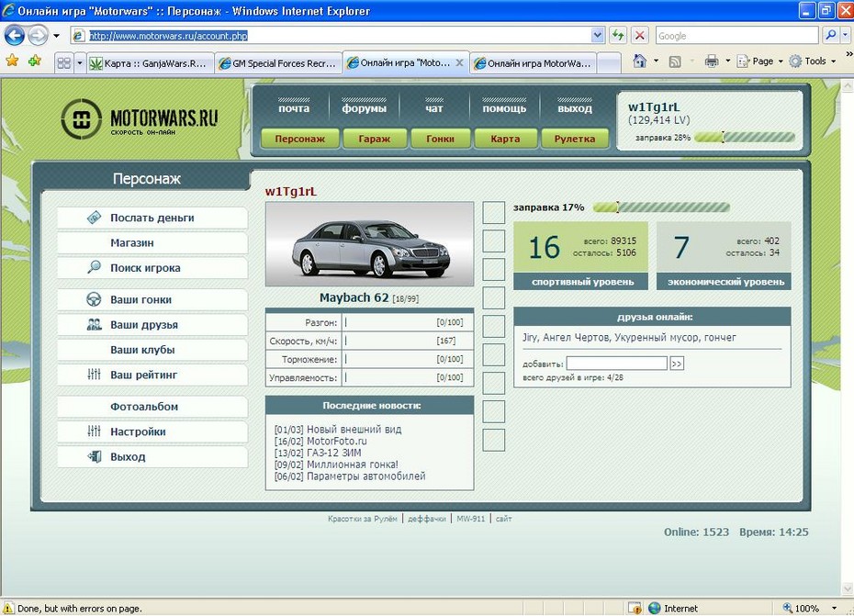Switch to the Онлайн игра MotorWa... tab
The image size is (854, 616).
534,63
